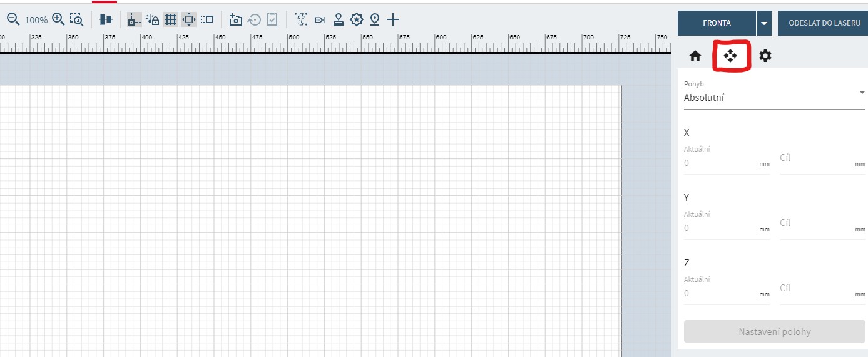Select the stamp tool icon

pos(339,19)
